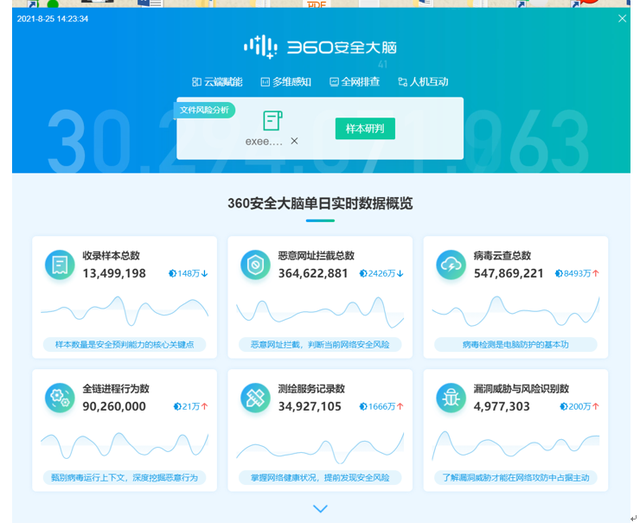Screen dimensions: 640x529
Task: Click the 360安全大脑 logo
Action: [x=320, y=47]
